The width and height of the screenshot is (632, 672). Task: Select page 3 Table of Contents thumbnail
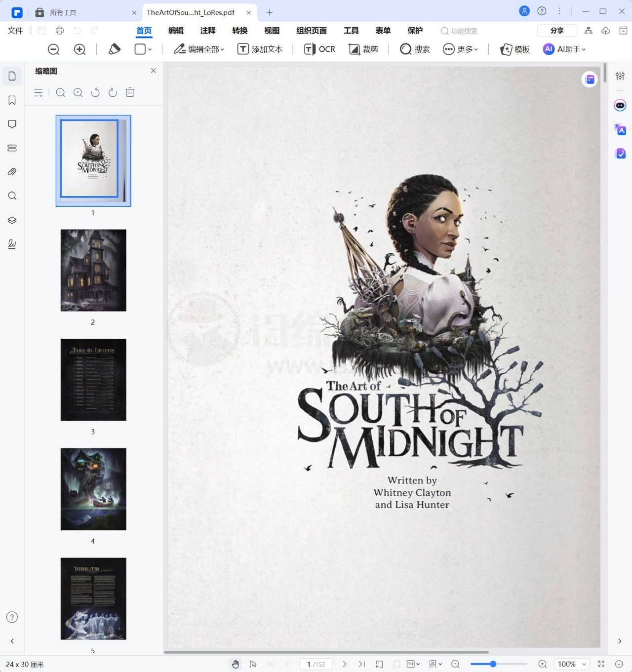point(93,380)
